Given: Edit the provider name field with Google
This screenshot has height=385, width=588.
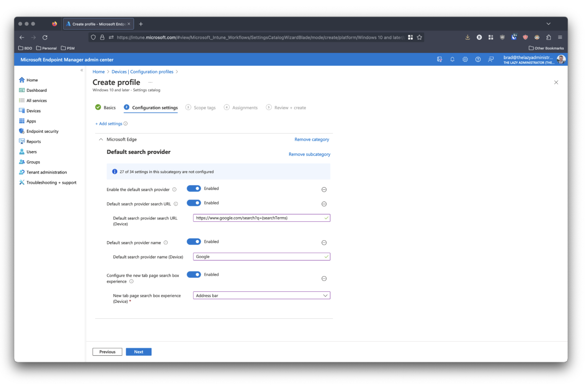Looking at the screenshot, I should click(x=261, y=257).
